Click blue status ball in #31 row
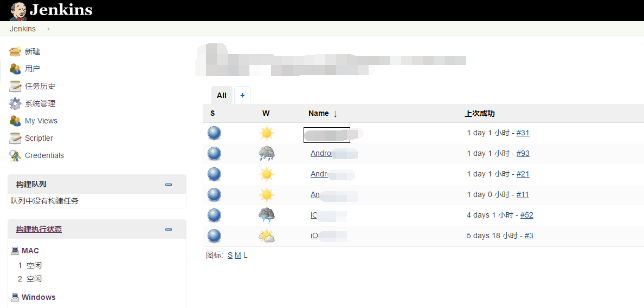The image size is (644, 308). [214, 133]
